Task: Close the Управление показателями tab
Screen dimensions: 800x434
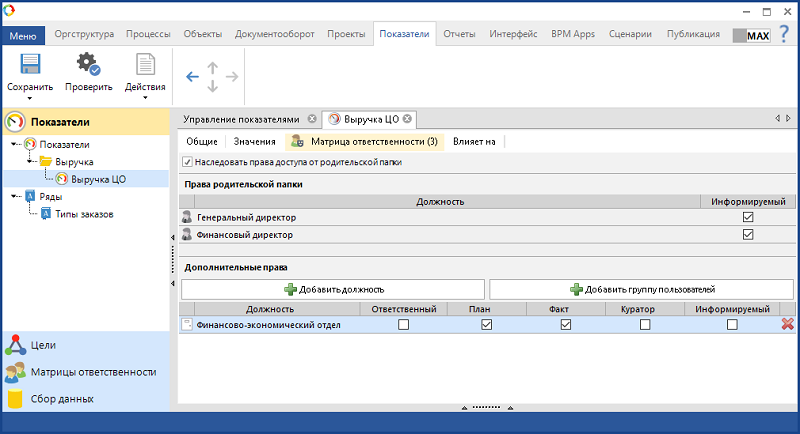Action: click(x=313, y=118)
